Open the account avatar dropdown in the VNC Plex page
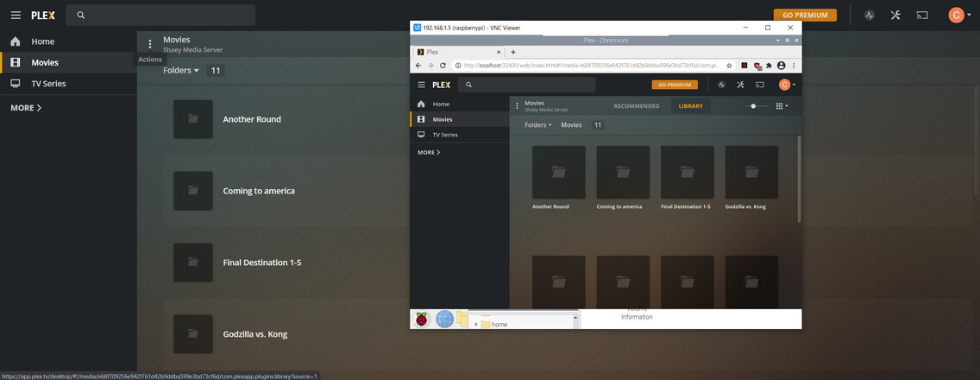 point(787,85)
